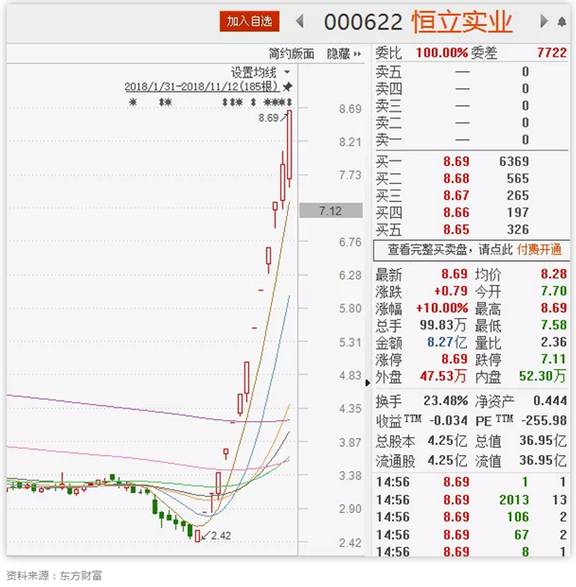Switch to 简约版面 layout
The image size is (576, 587).
291,54
